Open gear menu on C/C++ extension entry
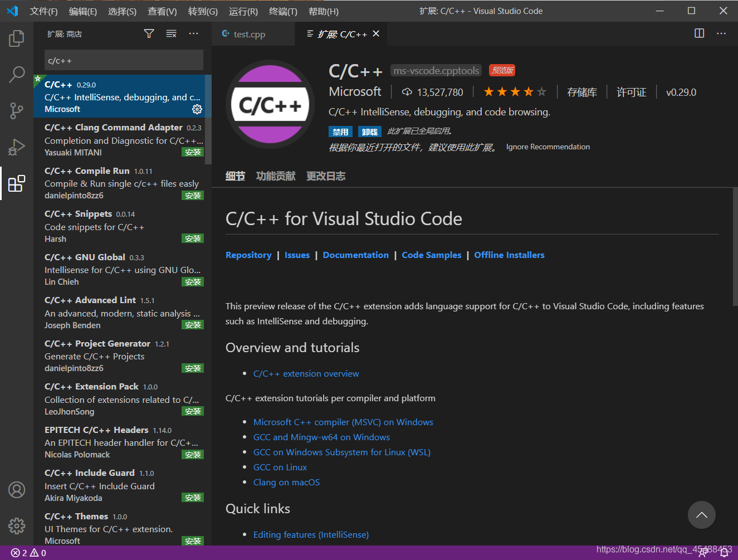The height and width of the screenshot is (560, 738). point(197,109)
